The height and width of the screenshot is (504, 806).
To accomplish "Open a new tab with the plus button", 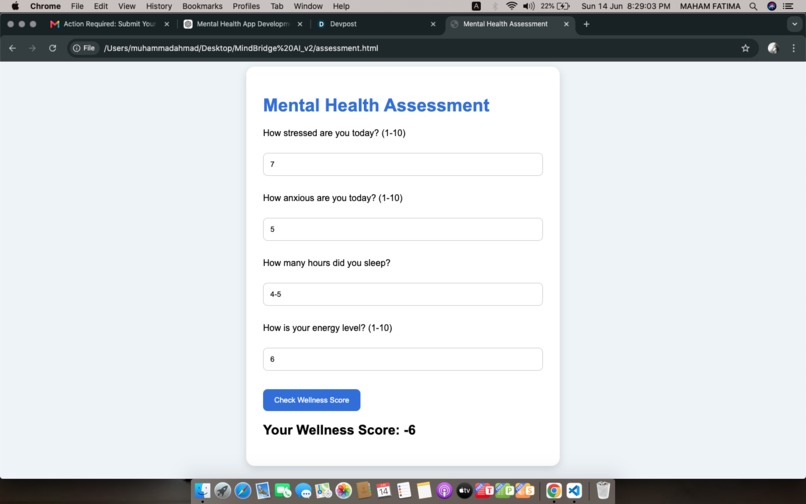I will coord(586,24).
